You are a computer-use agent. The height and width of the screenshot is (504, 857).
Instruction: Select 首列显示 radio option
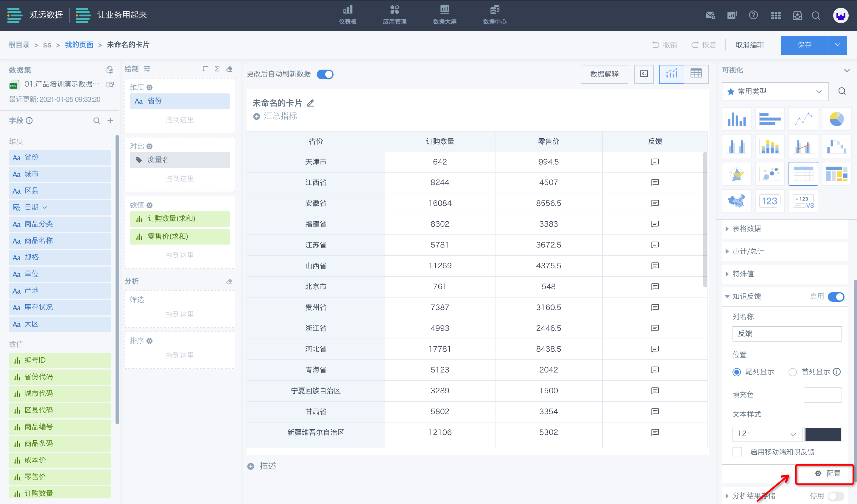click(792, 372)
